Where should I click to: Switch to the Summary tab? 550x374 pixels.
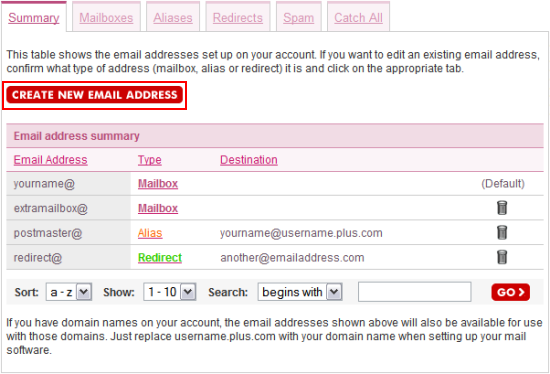(34, 18)
